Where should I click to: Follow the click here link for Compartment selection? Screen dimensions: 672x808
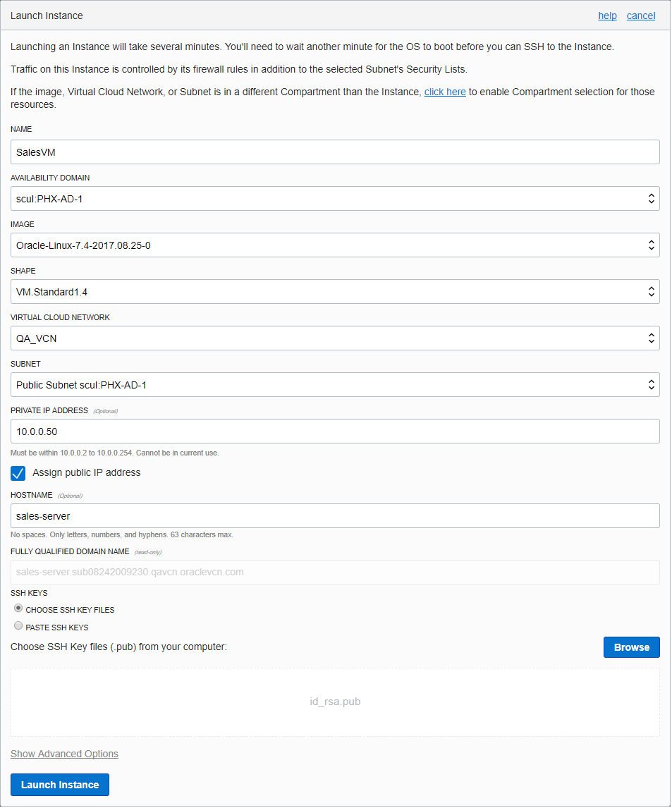pos(445,92)
